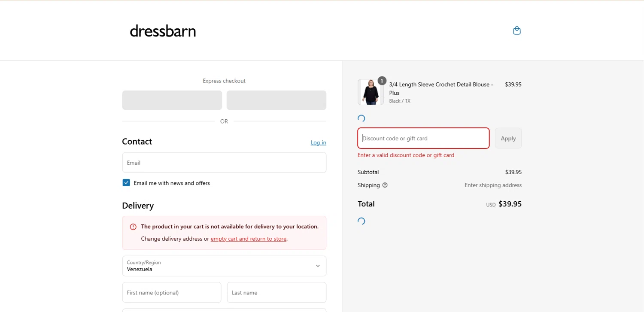Click the Enter a valid discount code error message

[406, 155]
